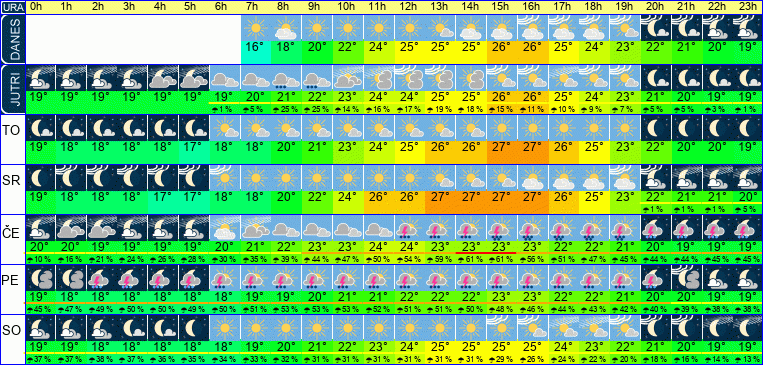Click the windy sun icon for SR at 6h
The image size is (763, 365).
point(225,178)
